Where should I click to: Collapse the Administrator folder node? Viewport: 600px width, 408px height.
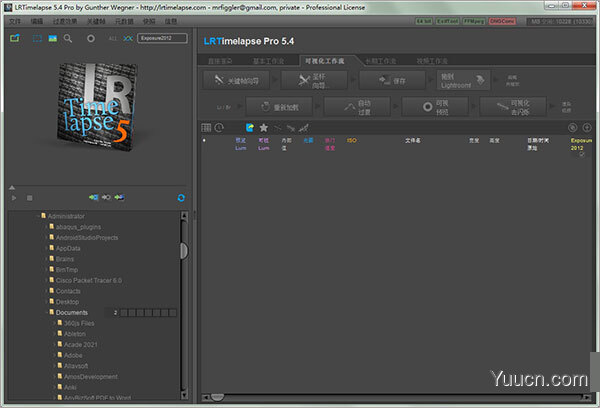38,216
